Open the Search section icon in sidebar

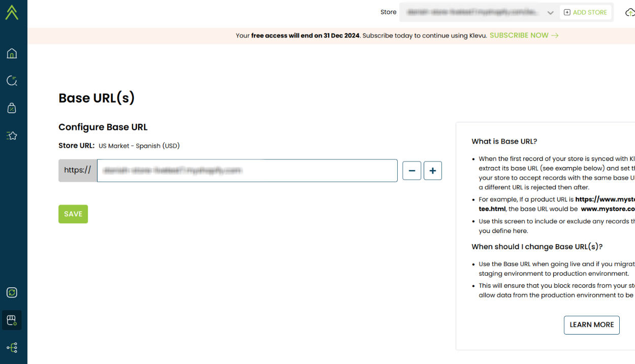(12, 80)
